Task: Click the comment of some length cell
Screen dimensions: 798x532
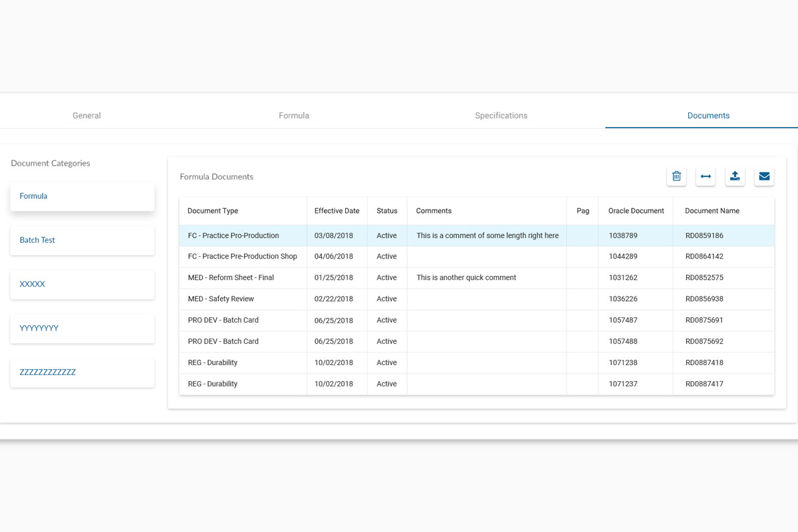Action: (x=487, y=235)
